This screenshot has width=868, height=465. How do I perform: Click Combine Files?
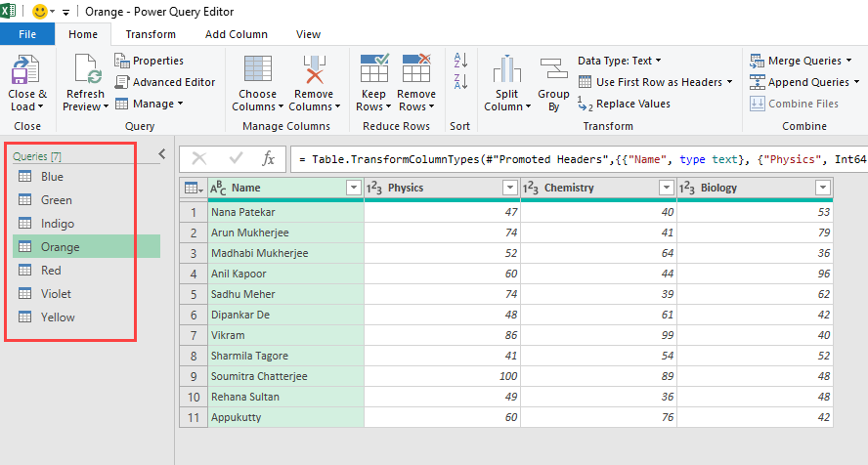pyautogui.click(x=795, y=104)
